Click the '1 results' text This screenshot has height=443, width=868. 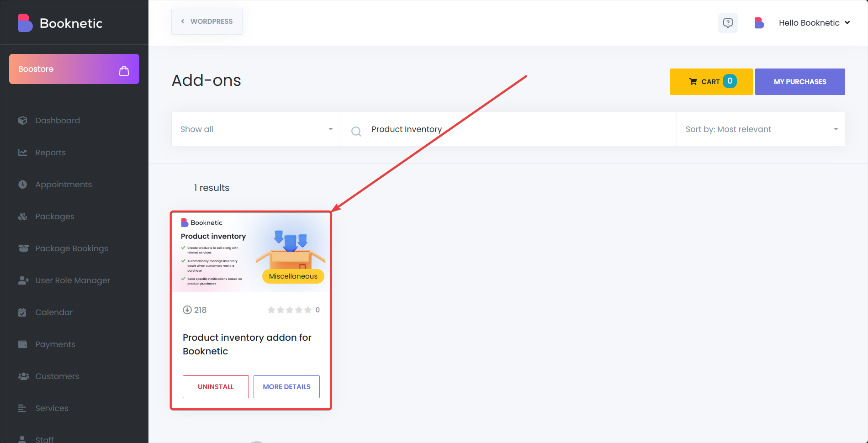[212, 188]
